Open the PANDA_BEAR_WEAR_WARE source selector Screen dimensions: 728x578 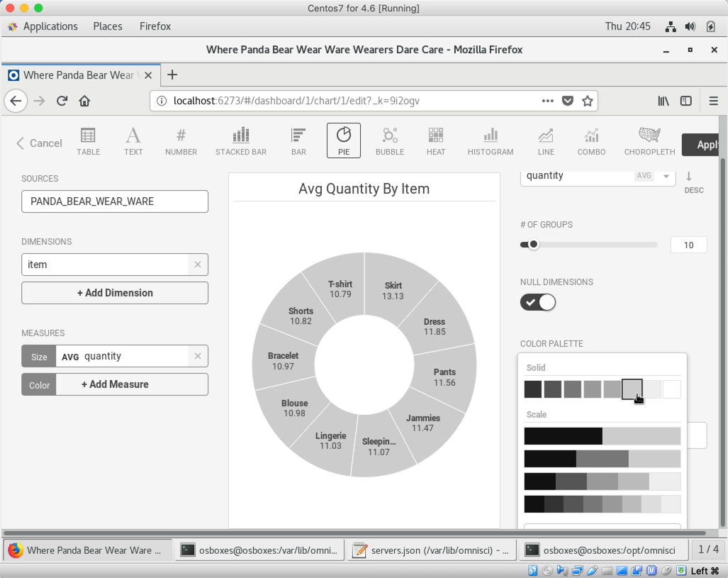point(115,201)
